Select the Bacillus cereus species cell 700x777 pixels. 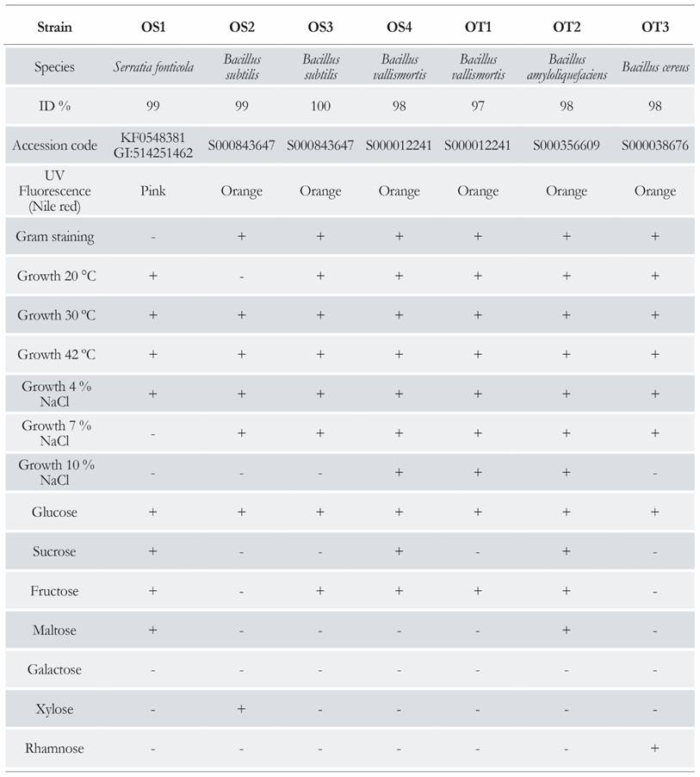[655, 67]
